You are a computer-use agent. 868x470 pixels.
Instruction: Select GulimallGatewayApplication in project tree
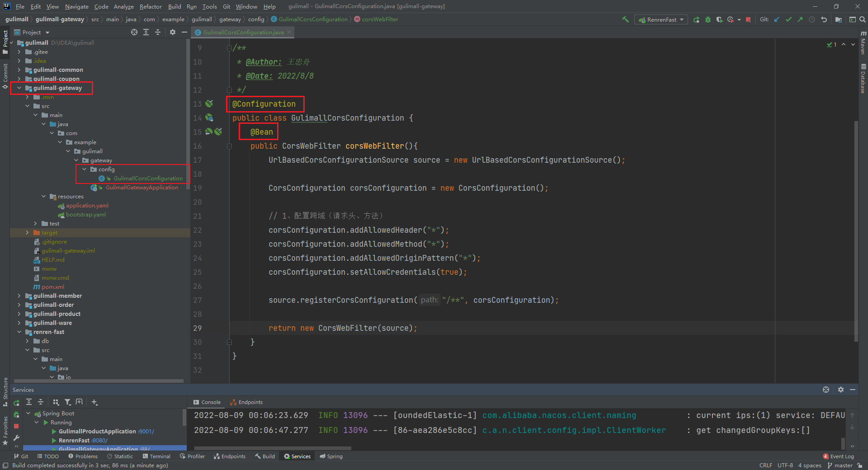142,187
